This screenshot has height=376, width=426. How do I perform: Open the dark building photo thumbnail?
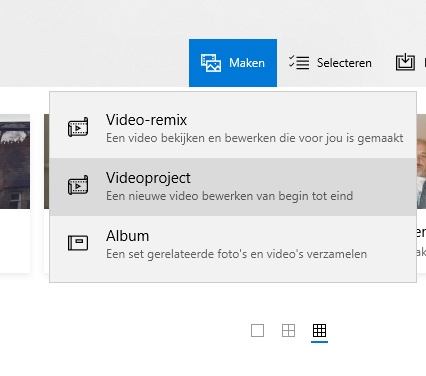[15, 161]
